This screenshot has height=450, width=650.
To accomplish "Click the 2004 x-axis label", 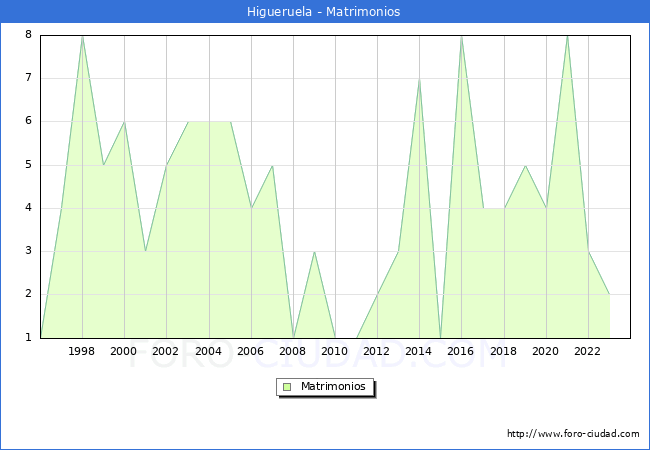I will click(208, 351).
